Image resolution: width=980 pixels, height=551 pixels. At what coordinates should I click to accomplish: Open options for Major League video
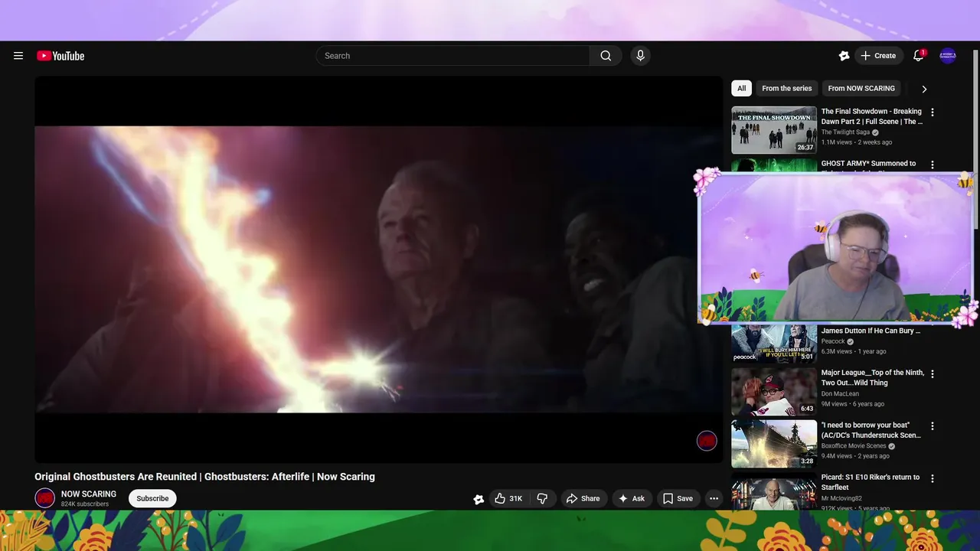[932, 373]
